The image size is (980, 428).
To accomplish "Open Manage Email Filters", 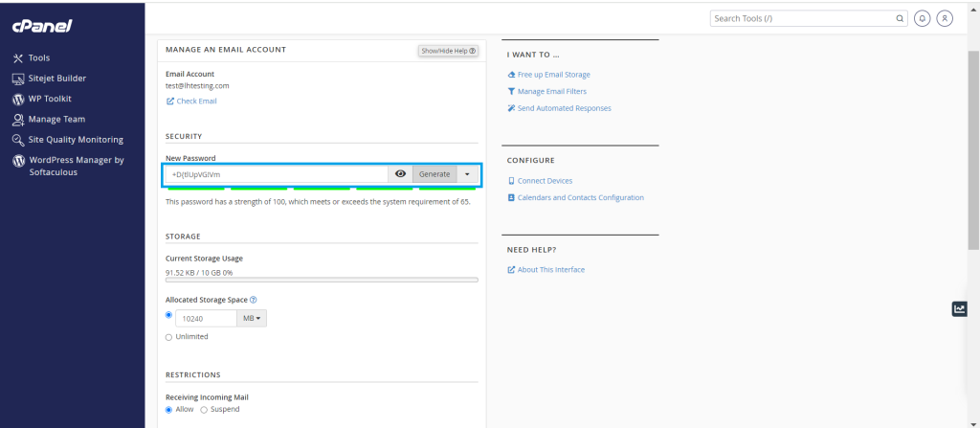I will [x=551, y=91].
